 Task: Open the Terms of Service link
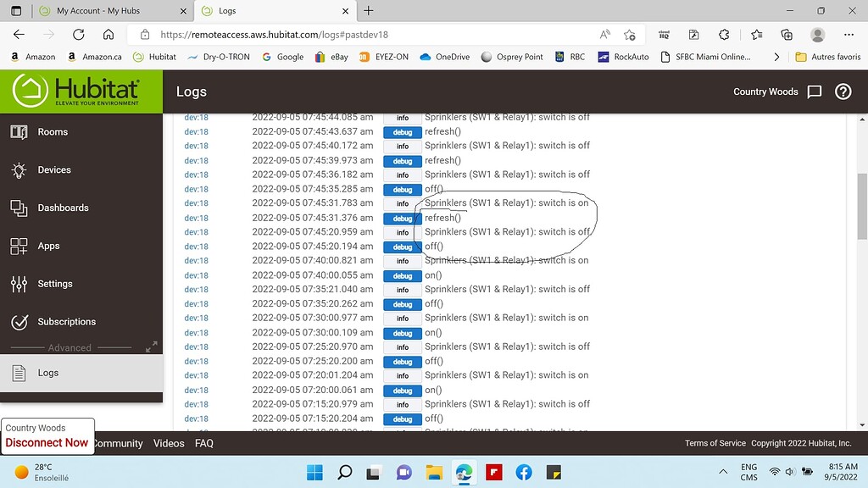(715, 442)
